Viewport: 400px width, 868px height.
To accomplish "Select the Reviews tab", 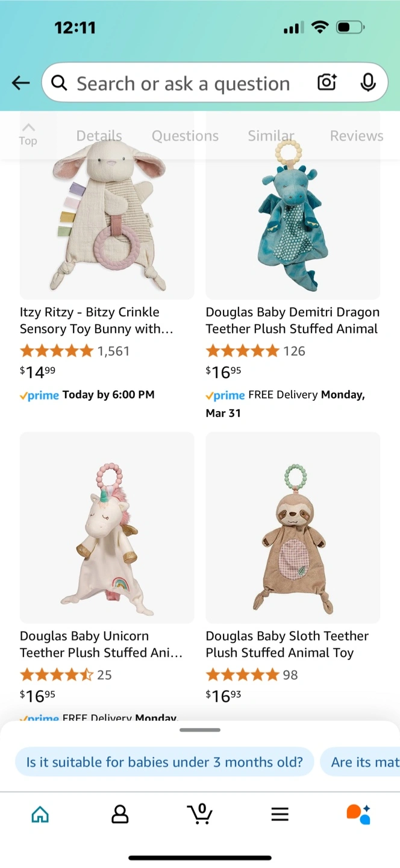I will click(356, 136).
